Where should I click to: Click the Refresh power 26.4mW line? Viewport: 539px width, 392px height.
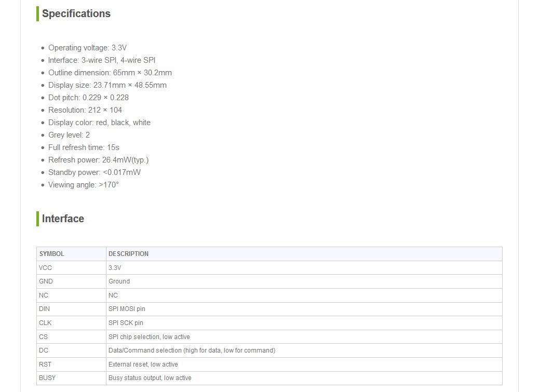coord(98,160)
